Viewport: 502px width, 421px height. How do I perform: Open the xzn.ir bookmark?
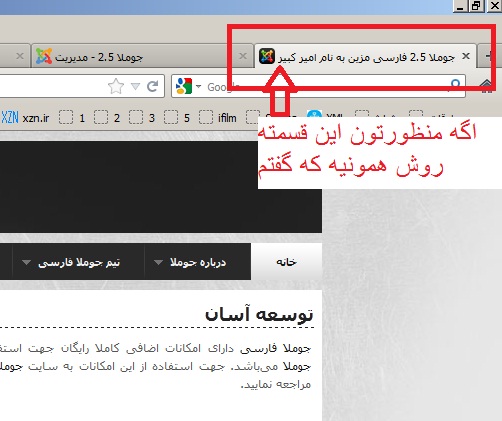(25, 118)
